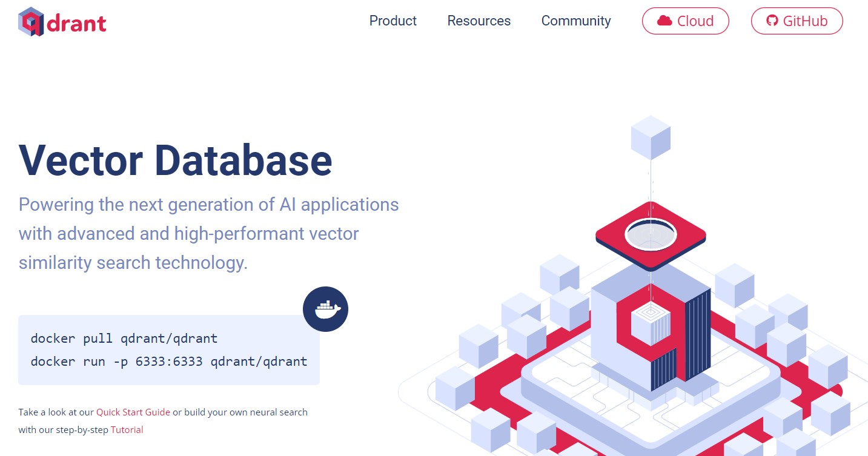Click the docker run command line
Viewport: 868px width, 456px height.
point(168,361)
